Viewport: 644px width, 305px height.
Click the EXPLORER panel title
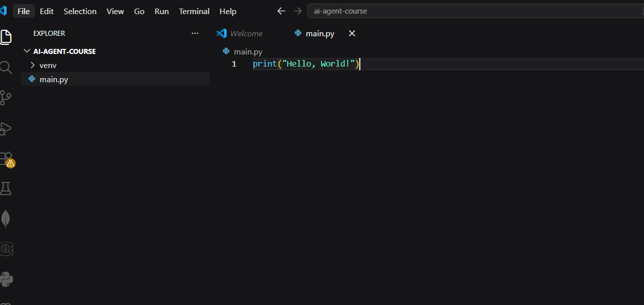tap(49, 33)
